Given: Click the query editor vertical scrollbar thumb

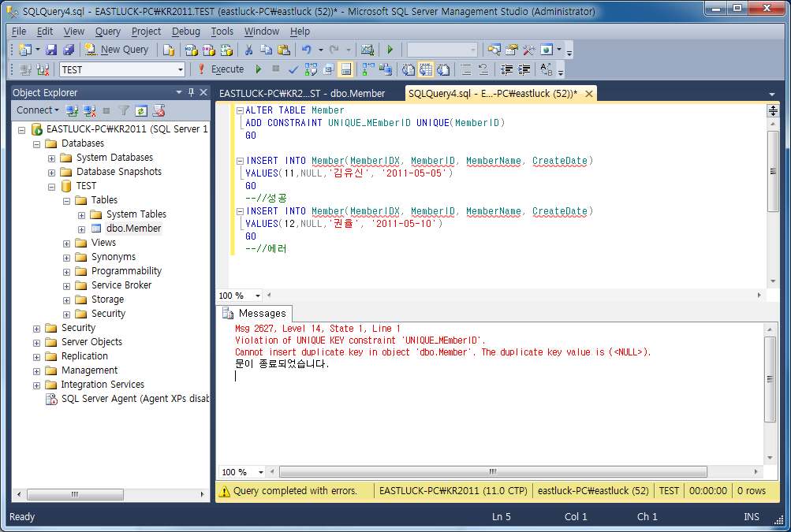Looking at the screenshot, I should 773,172.
